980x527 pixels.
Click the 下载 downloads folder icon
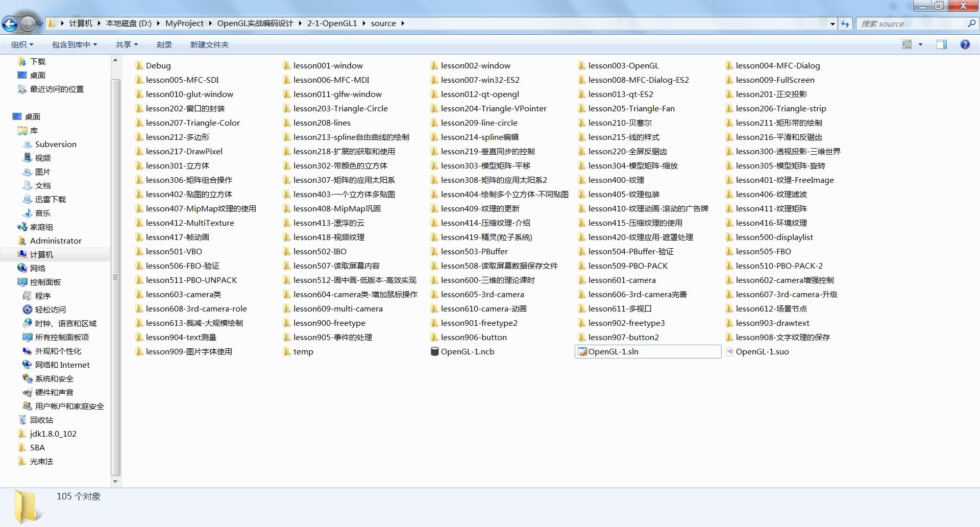tap(22, 61)
